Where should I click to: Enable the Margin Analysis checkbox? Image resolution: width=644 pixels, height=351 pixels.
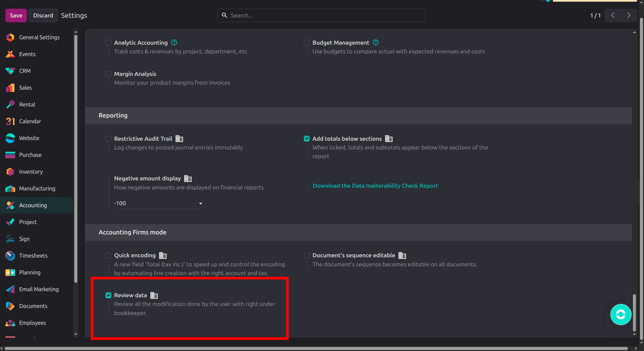[x=108, y=74]
